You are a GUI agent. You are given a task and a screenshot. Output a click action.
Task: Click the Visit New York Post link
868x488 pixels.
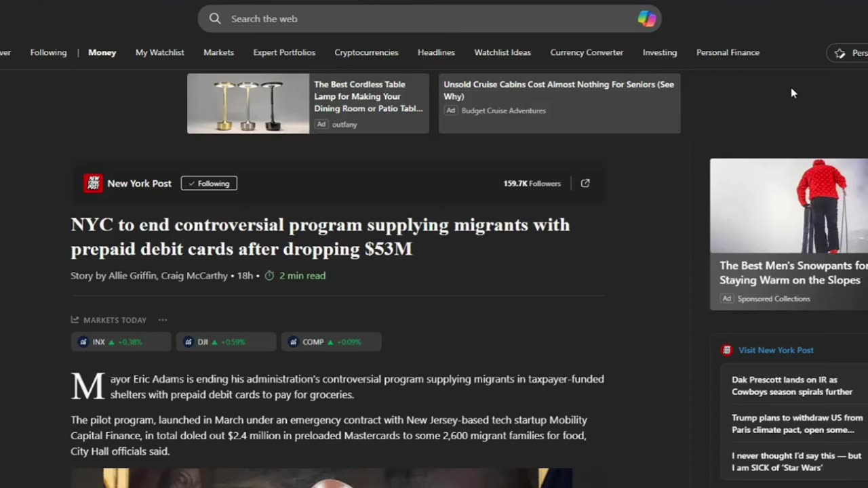coord(776,350)
